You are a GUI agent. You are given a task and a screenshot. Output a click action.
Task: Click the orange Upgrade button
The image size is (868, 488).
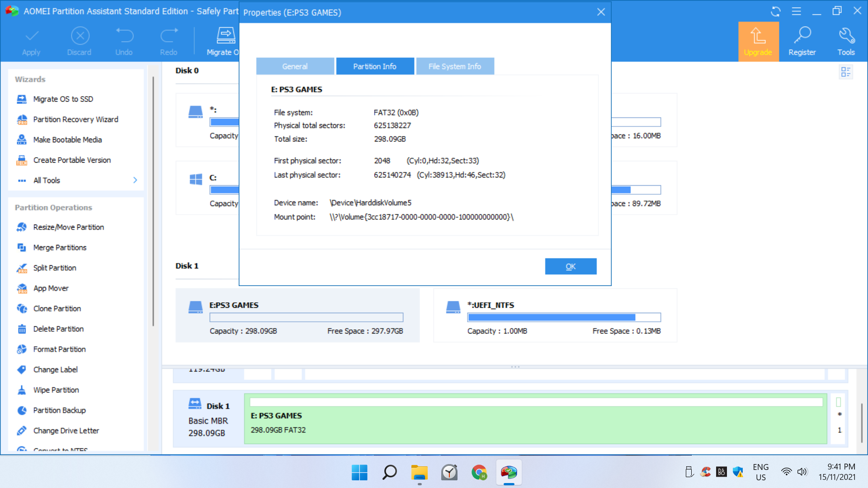[758, 42]
